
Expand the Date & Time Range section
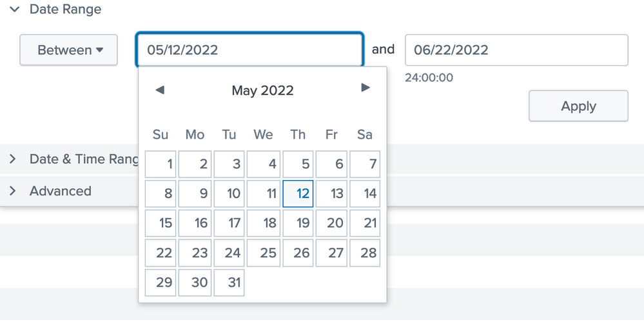(13, 159)
